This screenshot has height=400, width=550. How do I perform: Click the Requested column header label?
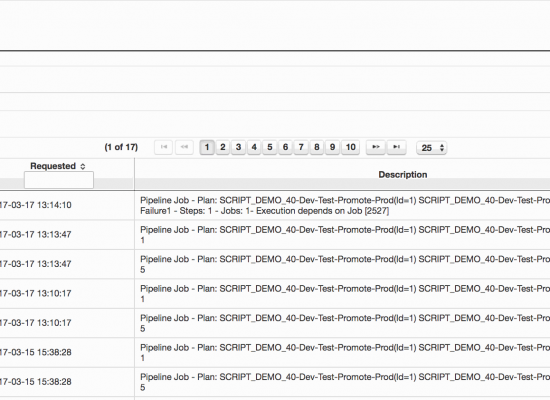coord(53,166)
